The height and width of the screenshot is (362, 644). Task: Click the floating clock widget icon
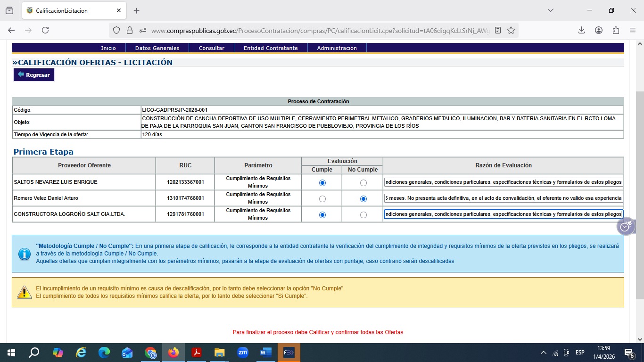(625, 227)
